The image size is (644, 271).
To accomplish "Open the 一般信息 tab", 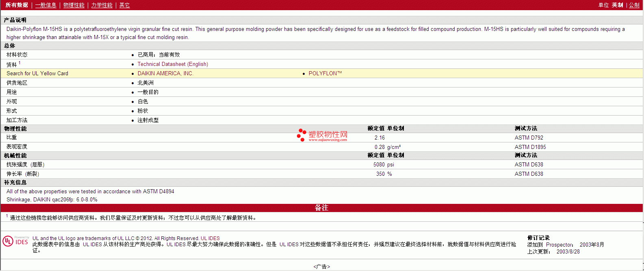I will 46,5.
